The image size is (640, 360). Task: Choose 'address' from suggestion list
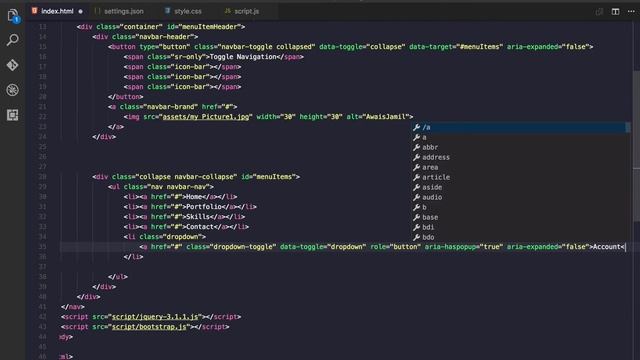pos(520,157)
